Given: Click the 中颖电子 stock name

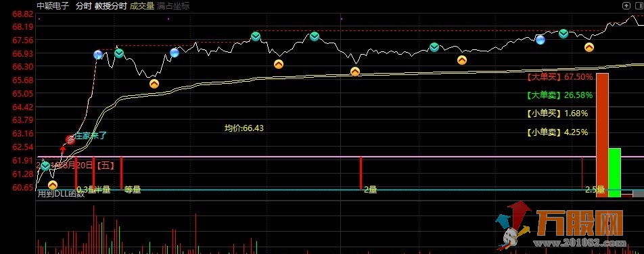Looking at the screenshot, I should tap(53, 6).
